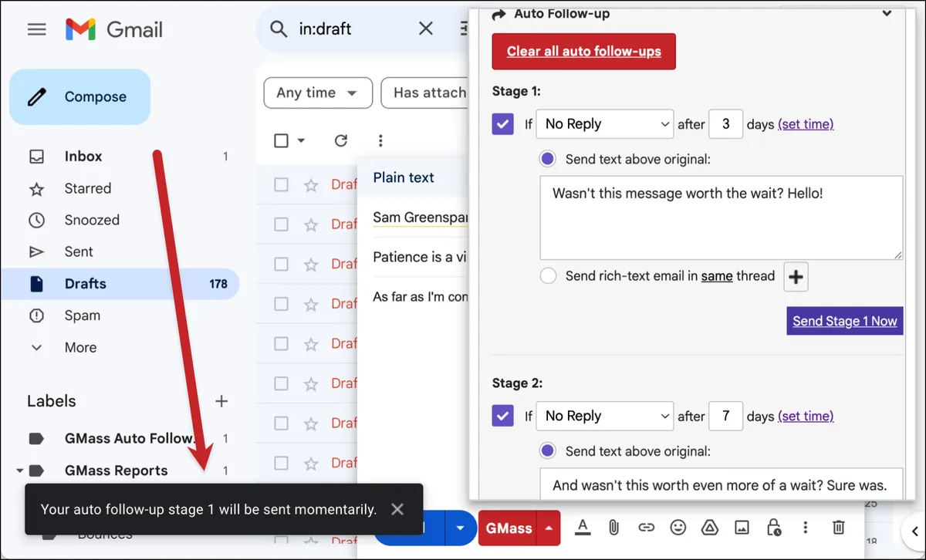Click the Stage 2 days number field
The image size is (926, 560).
point(725,417)
